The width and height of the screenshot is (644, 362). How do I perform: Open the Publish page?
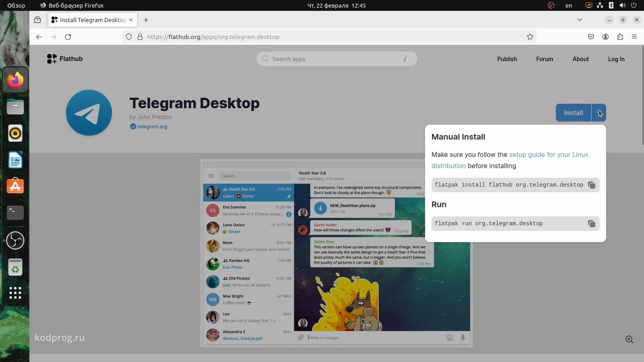point(507,59)
